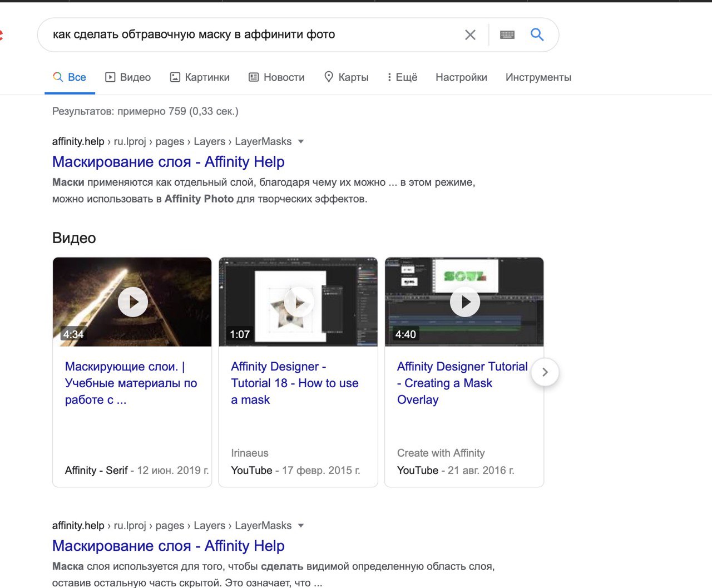Click the Irinaeus channel name
The image size is (712, 588).
(250, 453)
